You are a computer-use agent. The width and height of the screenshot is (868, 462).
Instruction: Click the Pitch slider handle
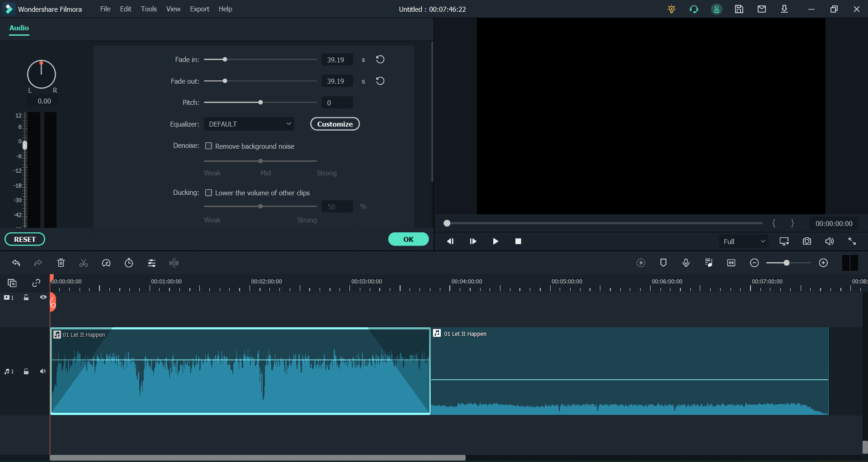click(x=260, y=103)
